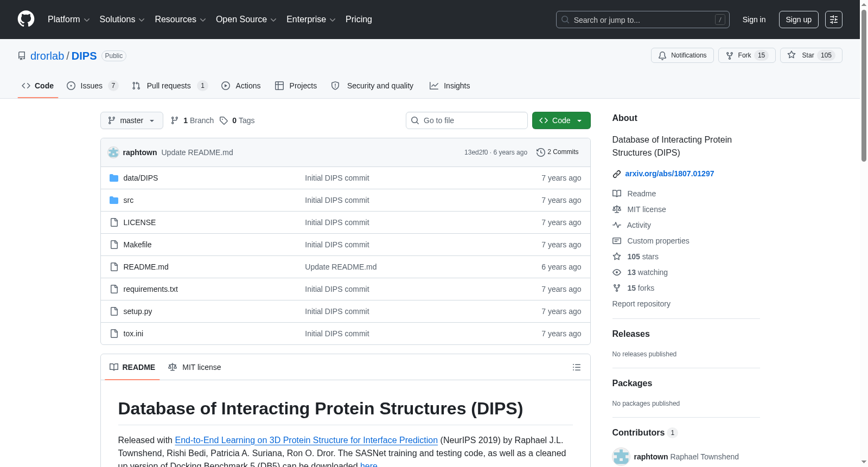868x467 pixels.
Task: Open commit hash 13ed2f0
Action: point(476,152)
